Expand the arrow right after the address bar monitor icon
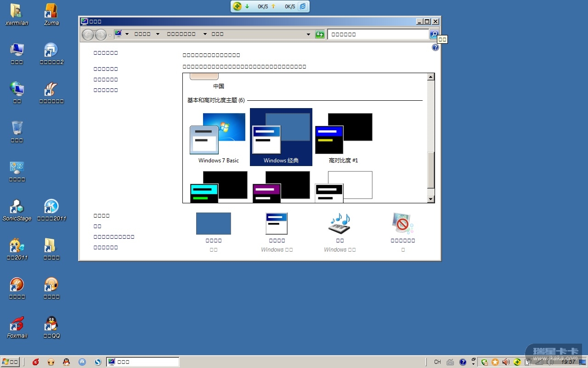Screen dimensions: 588x368 point(127,34)
